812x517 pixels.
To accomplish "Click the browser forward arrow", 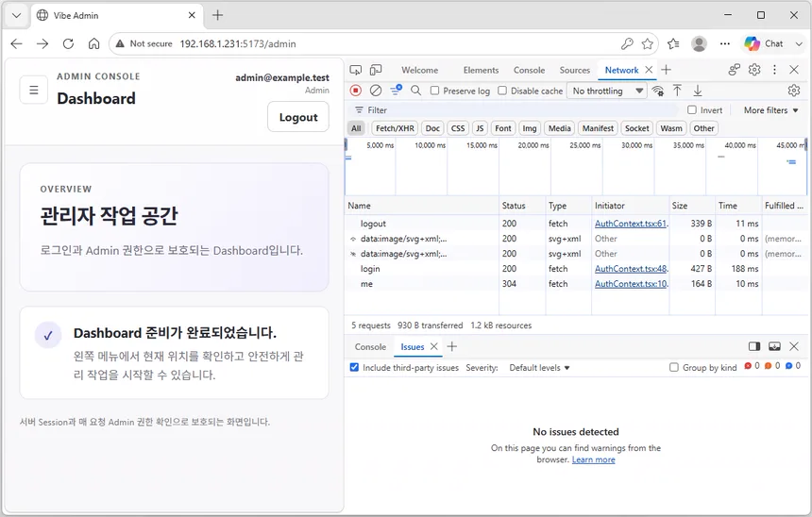I will [42, 44].
